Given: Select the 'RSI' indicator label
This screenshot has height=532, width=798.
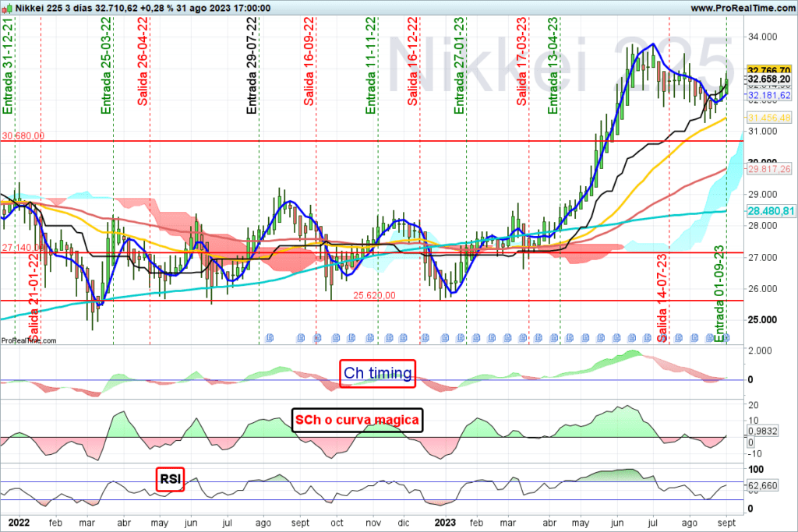Looking at the screenshot, I should click(170, 479).
